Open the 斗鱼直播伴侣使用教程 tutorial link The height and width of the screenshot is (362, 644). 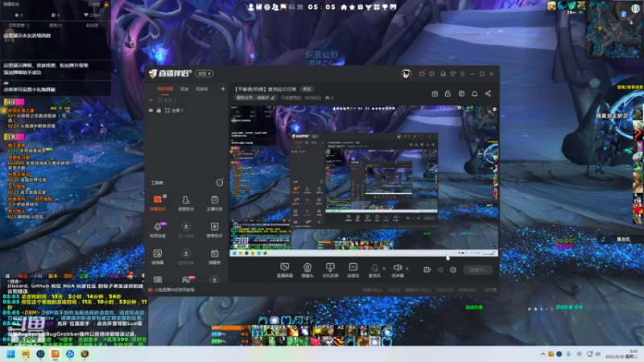click(174, 290)
